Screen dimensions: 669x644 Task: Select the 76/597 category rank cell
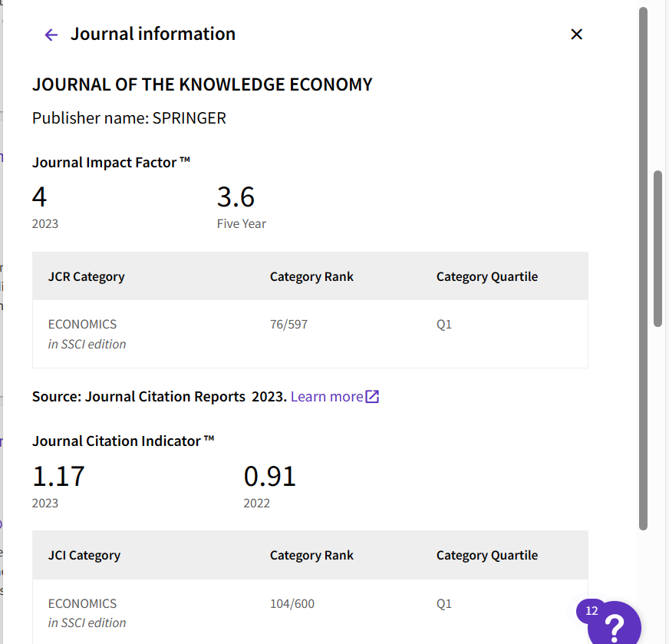coord(288,324)
